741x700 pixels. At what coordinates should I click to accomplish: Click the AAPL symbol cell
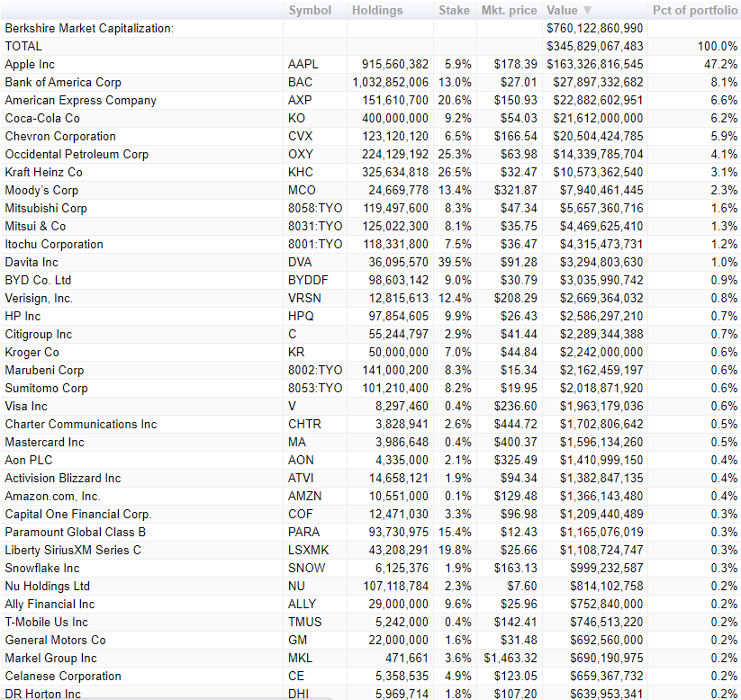click(303, 64)
